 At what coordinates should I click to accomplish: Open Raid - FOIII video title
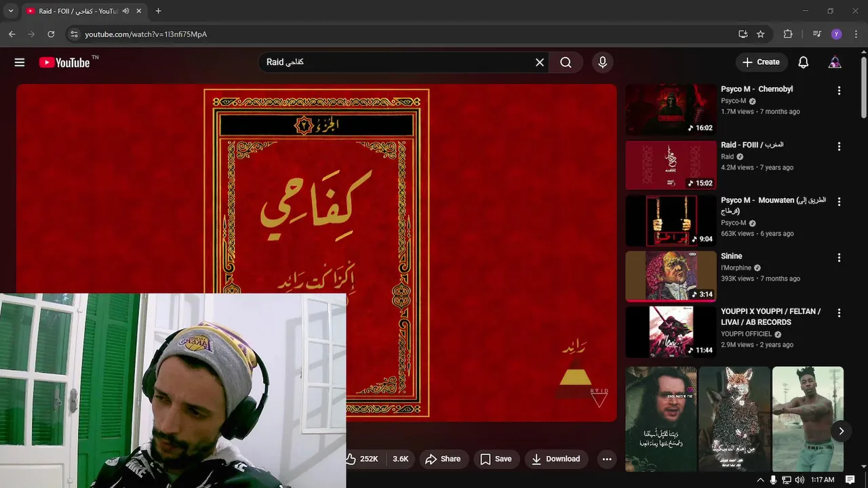tap(752, 145)
